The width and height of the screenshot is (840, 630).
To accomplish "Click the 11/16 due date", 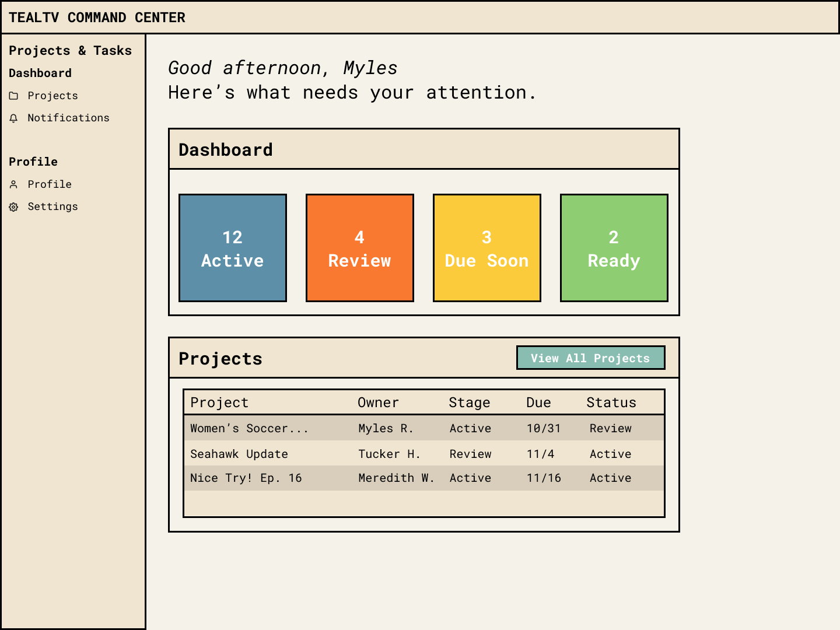I will point(544,478).
